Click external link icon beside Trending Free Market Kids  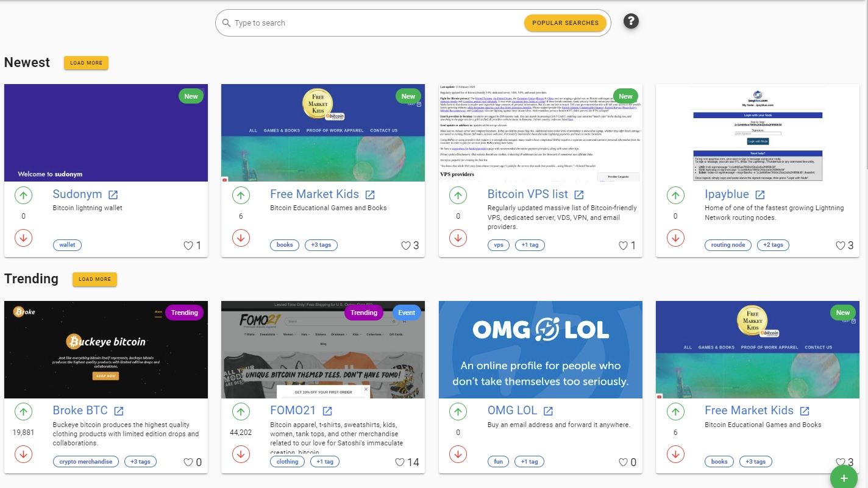point(805,411)
